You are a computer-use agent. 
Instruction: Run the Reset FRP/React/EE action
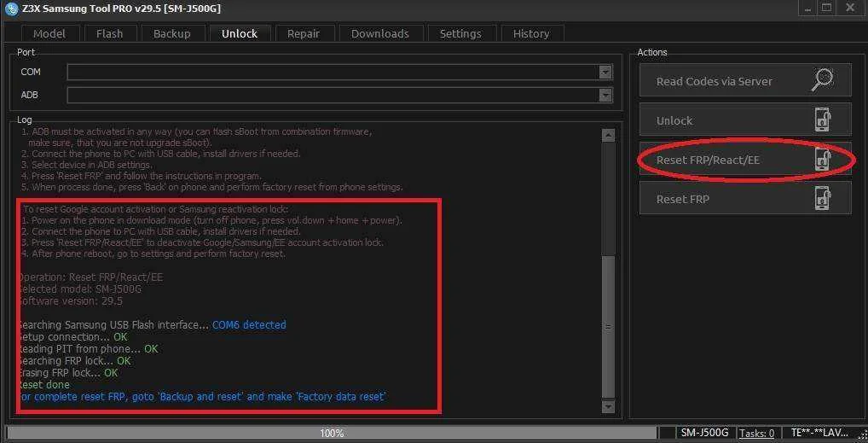tap(745, 159)
